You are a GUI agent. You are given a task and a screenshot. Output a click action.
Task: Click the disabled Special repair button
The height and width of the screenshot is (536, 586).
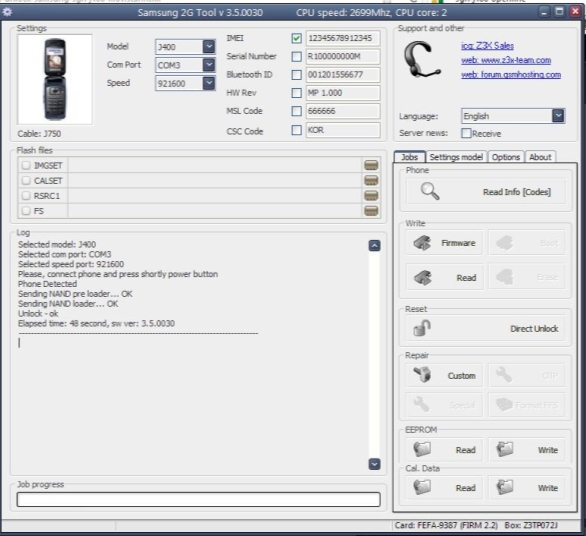pos(444,405)
